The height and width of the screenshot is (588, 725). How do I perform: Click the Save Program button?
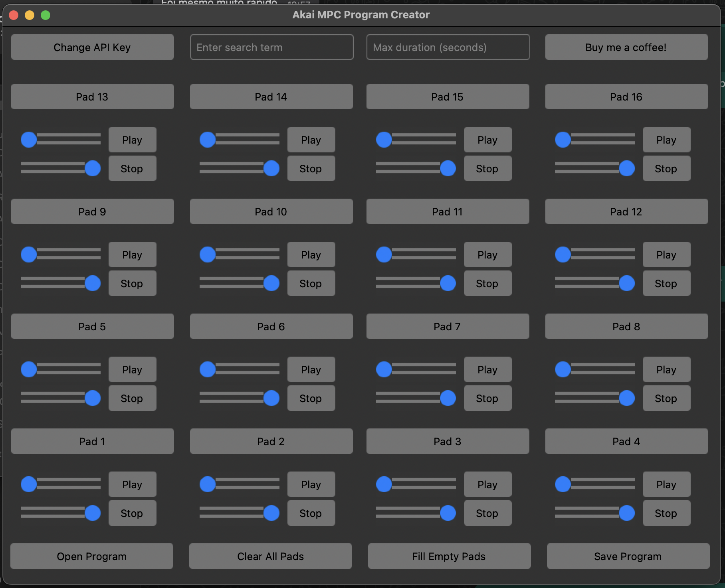[628, 556]
